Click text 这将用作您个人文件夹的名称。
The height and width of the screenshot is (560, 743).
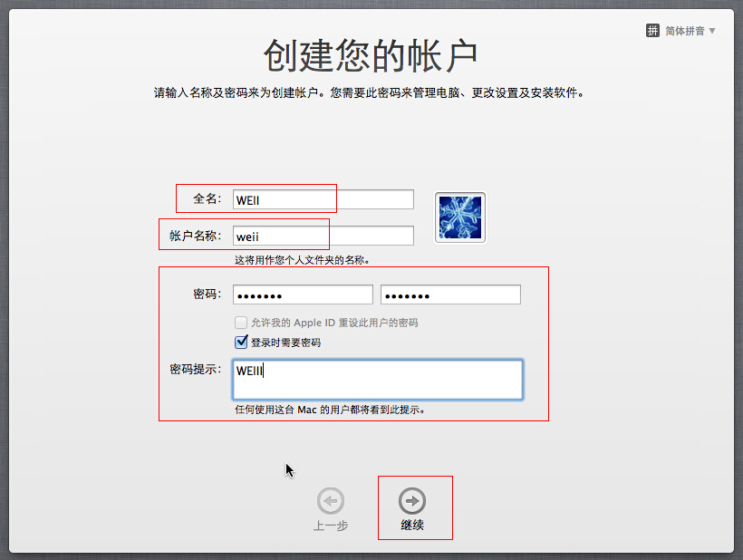click(x=303, y=260)
